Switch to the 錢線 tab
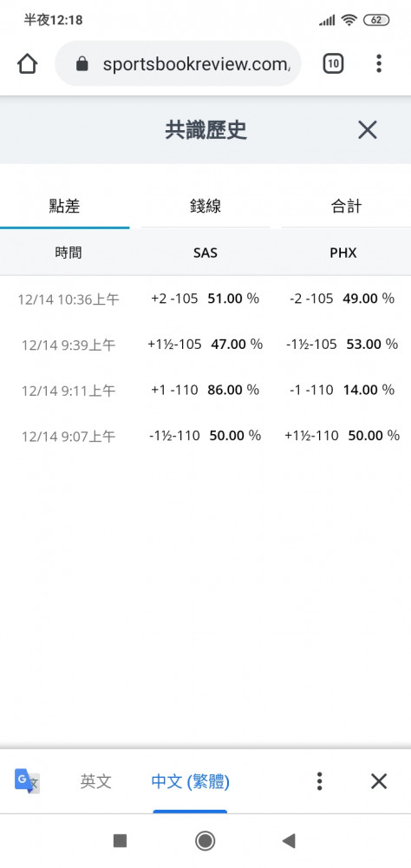 click(205, 207)
